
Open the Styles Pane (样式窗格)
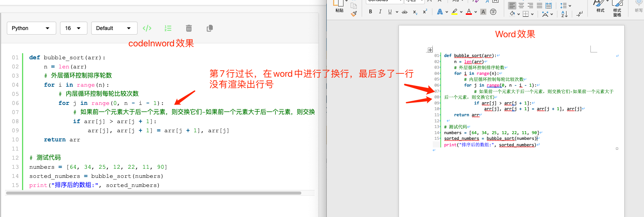click(x=617, y=8)
